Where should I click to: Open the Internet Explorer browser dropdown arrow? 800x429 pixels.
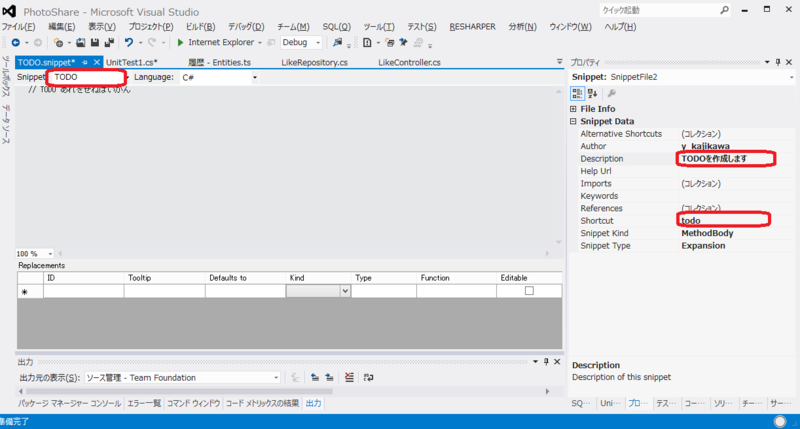(x=260, y=43)
